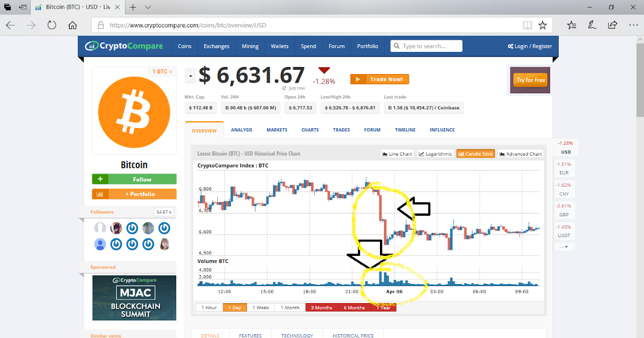Switch to the Trades tab
This screenshot has height=338, width=644.
pos(341,130)
